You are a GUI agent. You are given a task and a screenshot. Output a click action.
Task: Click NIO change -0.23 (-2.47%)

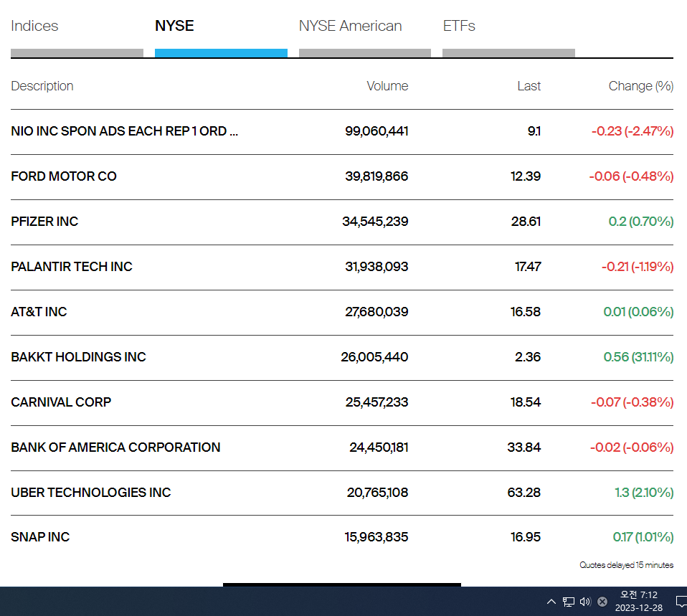(x=632, y=131)
